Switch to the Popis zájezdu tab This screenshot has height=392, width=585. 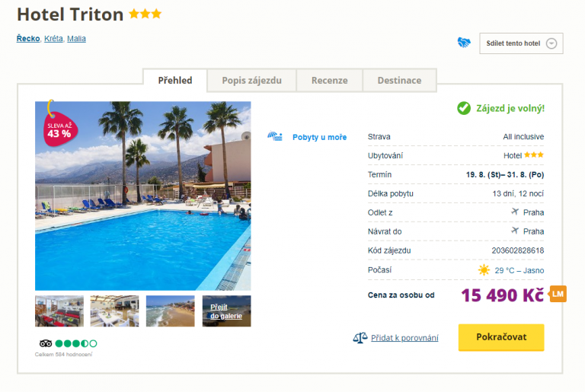click(x=251, y=80)
